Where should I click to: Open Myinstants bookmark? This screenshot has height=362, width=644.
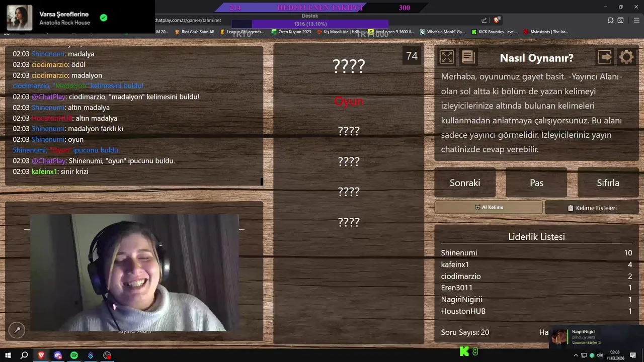pos(546,32)
